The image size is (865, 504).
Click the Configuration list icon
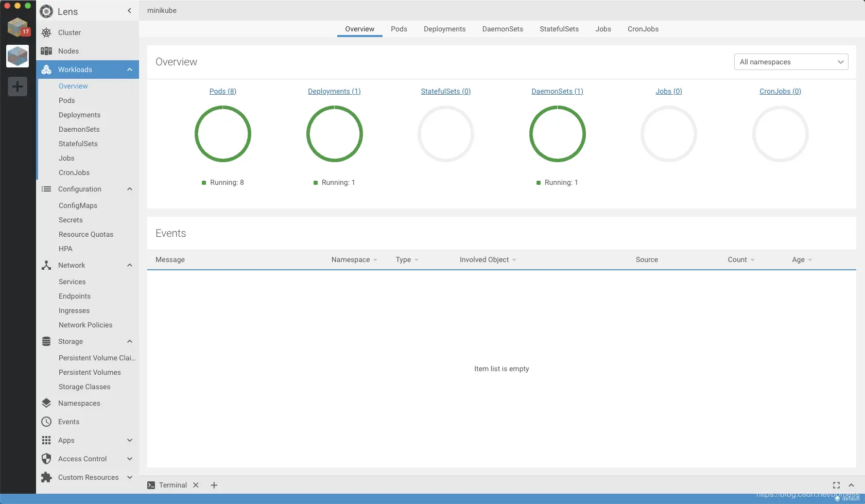(x=46, y=189)
